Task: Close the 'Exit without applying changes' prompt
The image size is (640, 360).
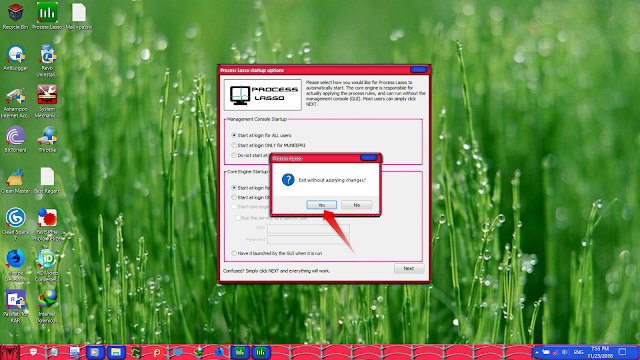Action: click(x=369, y=158)
